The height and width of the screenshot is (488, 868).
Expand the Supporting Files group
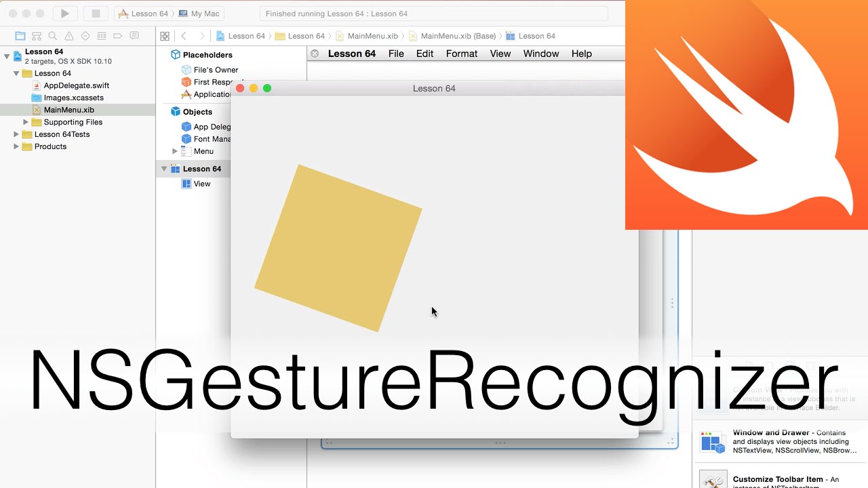point(26,122)
